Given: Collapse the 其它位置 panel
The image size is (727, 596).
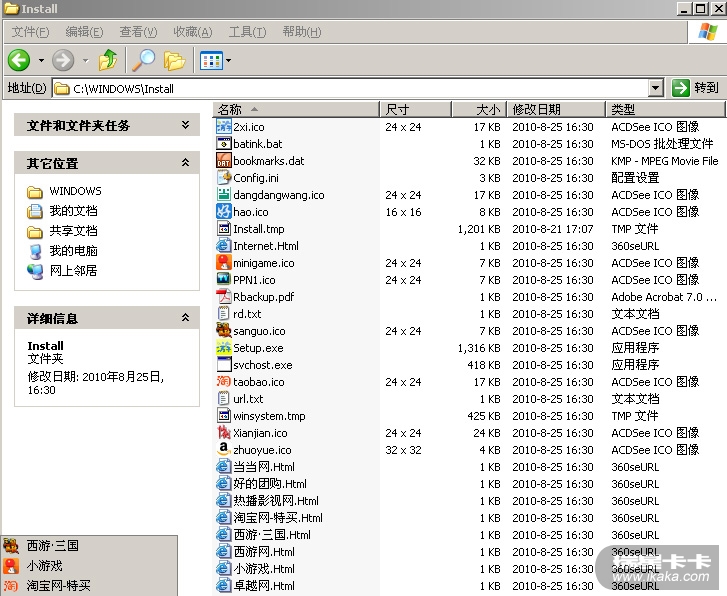Looking at the screenshot, I should [x=185, y=163].
